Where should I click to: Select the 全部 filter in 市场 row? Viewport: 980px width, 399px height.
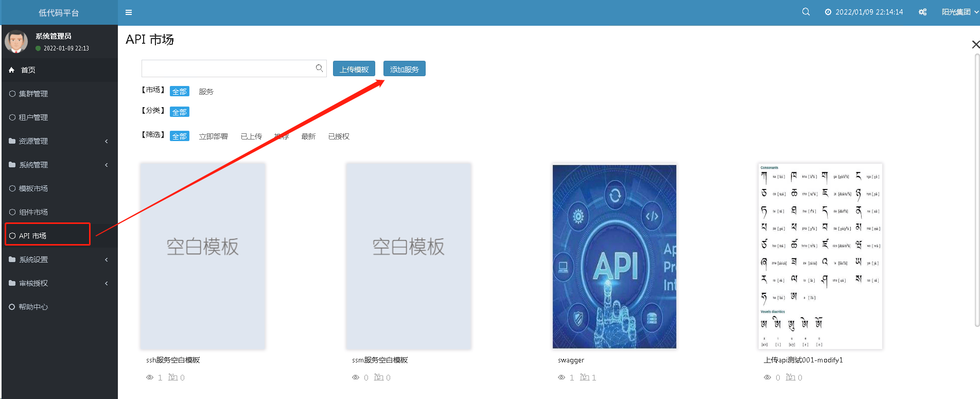click(180, 92)
